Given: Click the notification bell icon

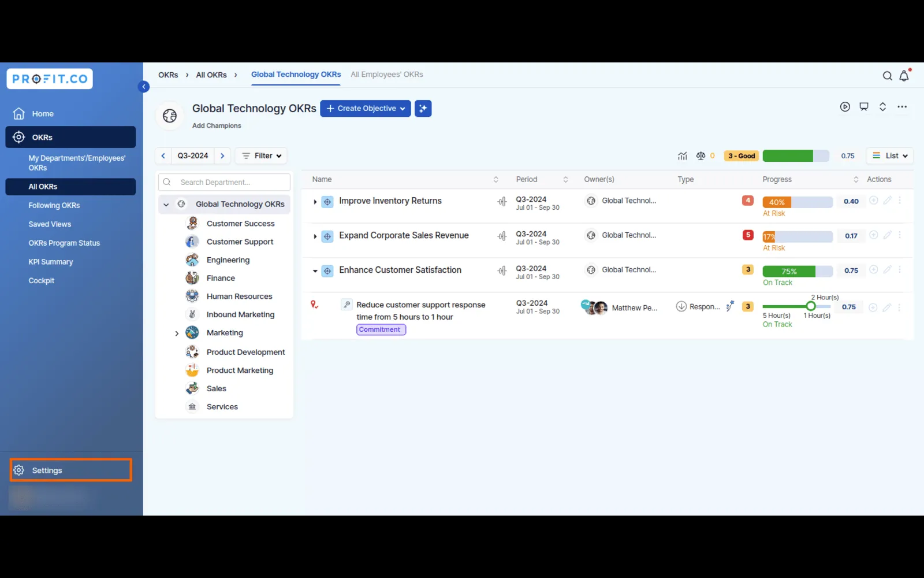Looking at the screenshot, I should pyautogui.click(x=904, y=76).
